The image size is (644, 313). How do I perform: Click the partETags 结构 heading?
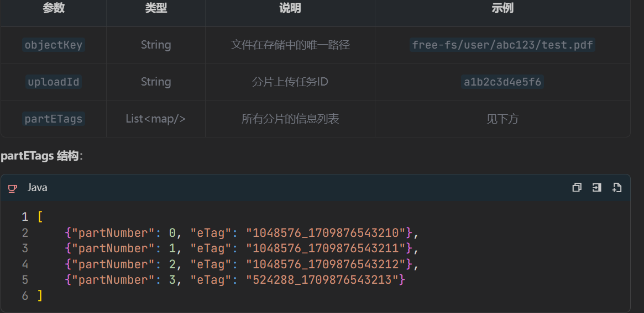point(42,156)
